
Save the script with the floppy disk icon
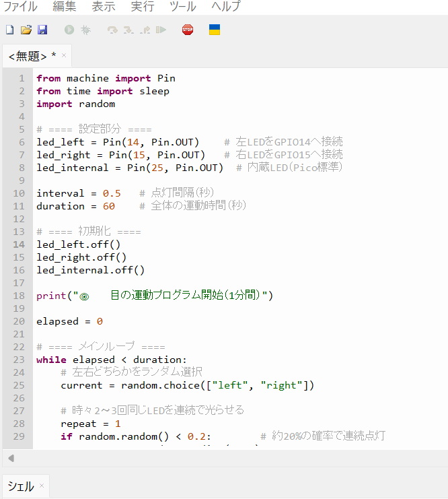click(x=42, y=30)
